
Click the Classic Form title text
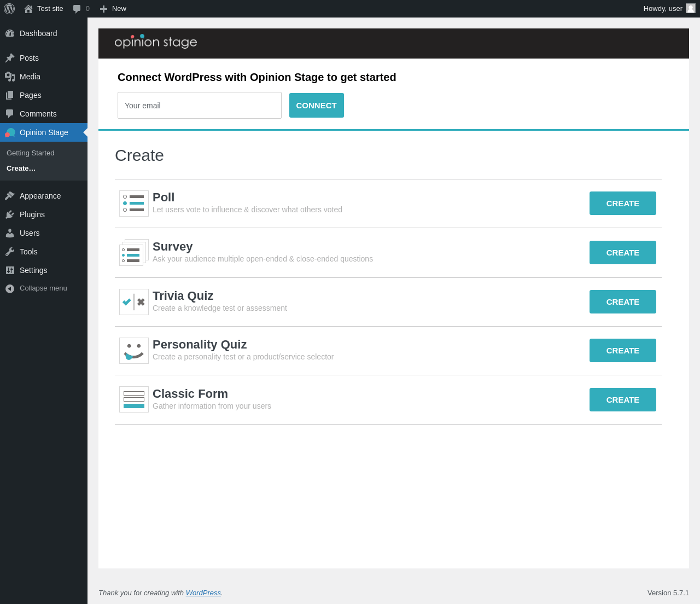[190, 394]
